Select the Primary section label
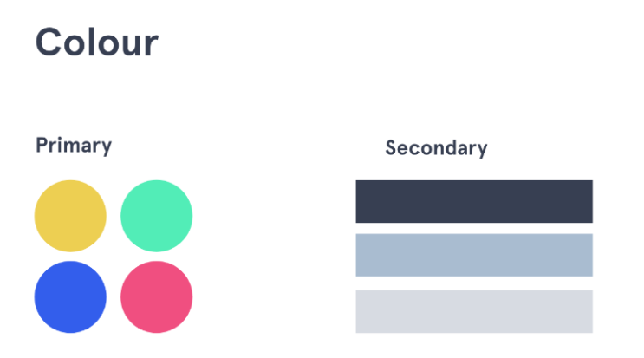Viewport: 644px width, 358px height. coord(74,146)
